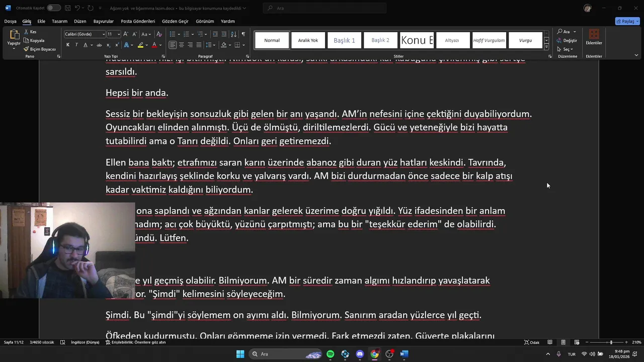This screenshot has width=644, height=362.
Task: Switch to the Gözden Geçir tab
Action: pyautogui.click(x=175, y=21)
